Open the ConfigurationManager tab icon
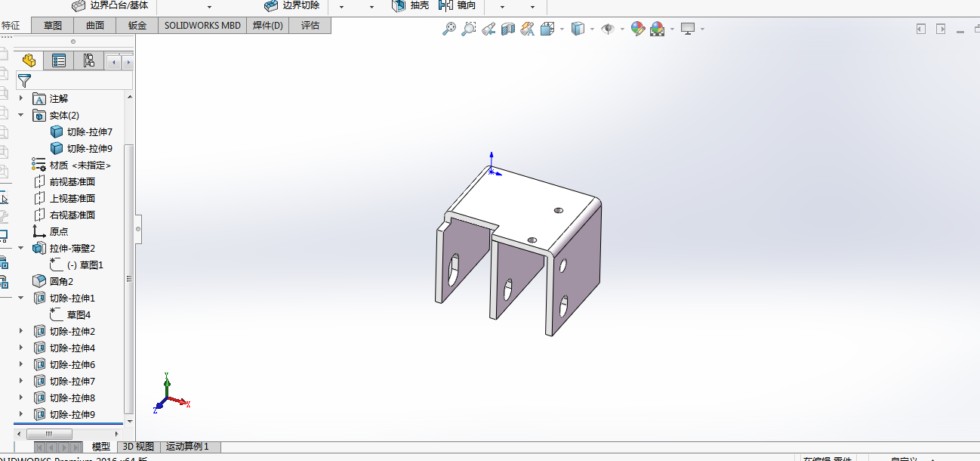980x461 pixels. coord(88,60)
